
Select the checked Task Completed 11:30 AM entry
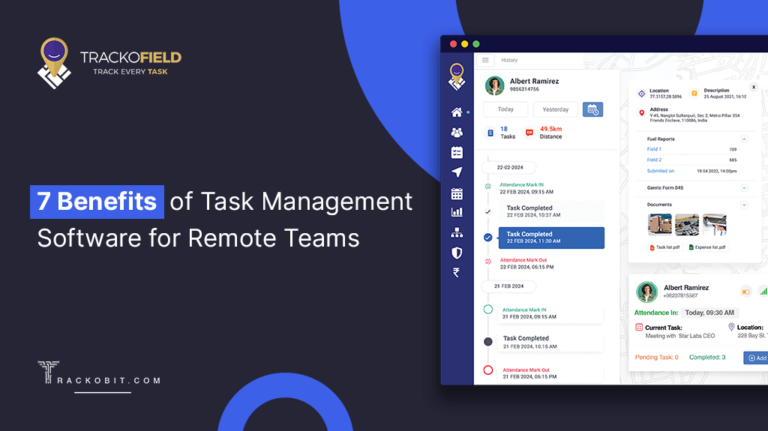coord(551,237)
